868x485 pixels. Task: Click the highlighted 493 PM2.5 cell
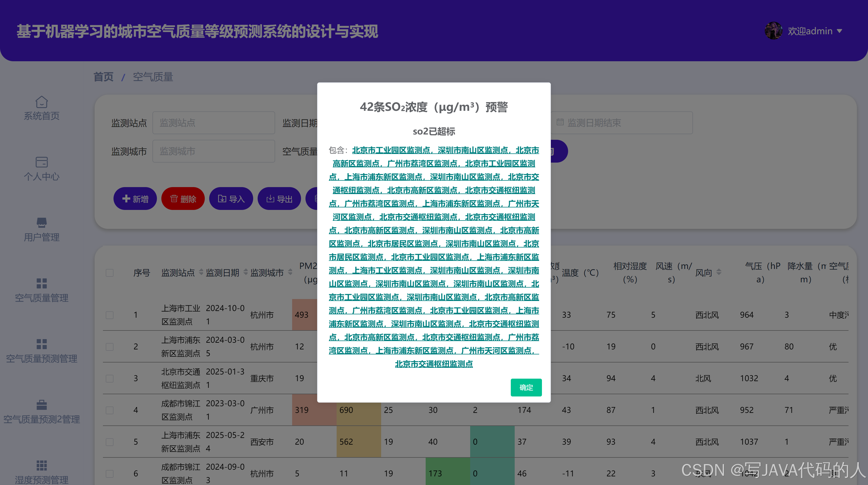pos(305,315)
